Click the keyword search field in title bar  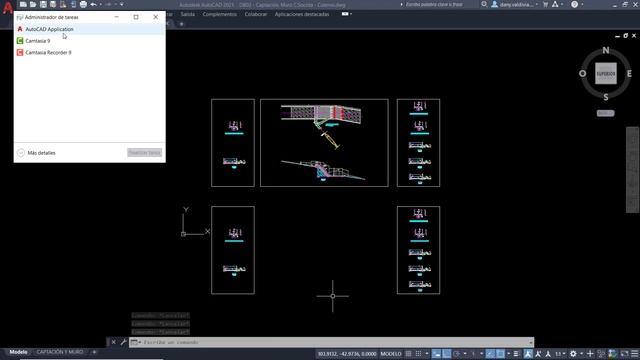pos(435,4)
